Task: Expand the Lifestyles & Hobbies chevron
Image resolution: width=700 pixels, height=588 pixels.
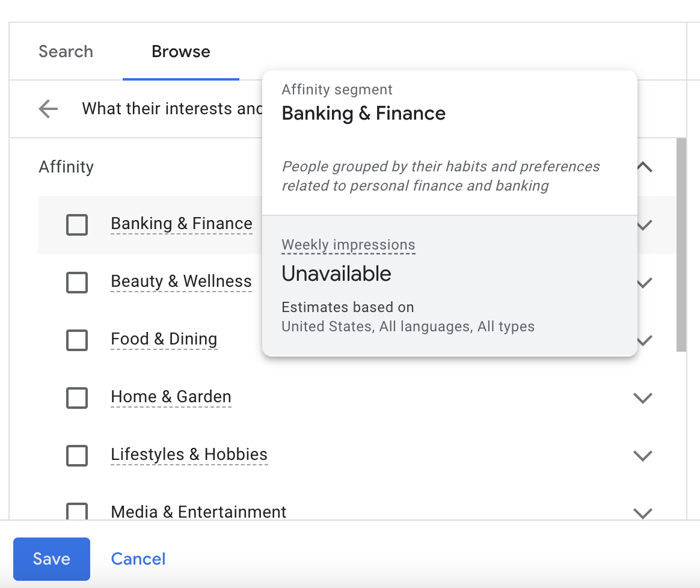Action: tap(643, 455)
